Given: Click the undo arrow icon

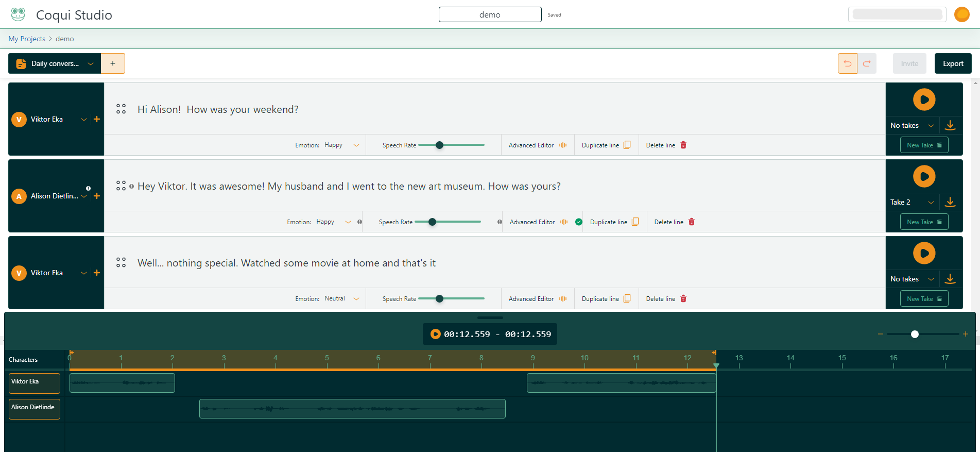Looking at the screenshot, I should click(x=847, y=63).
